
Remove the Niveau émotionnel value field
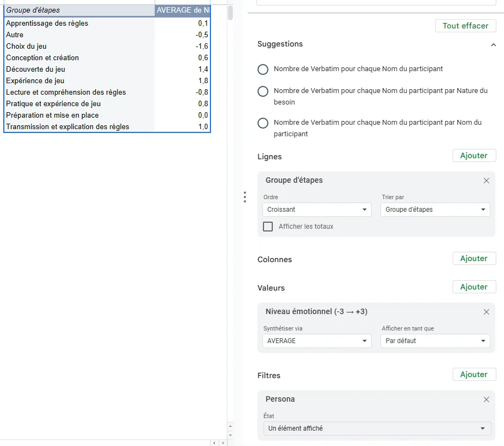486,312
